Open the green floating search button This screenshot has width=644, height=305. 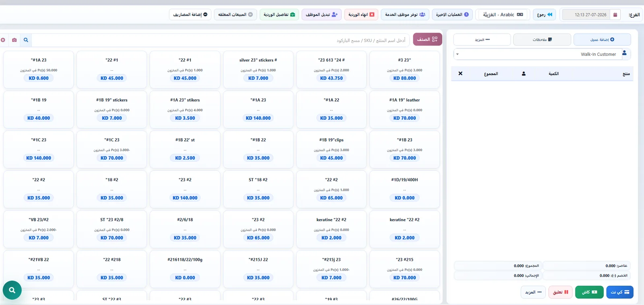click(12, 290)
